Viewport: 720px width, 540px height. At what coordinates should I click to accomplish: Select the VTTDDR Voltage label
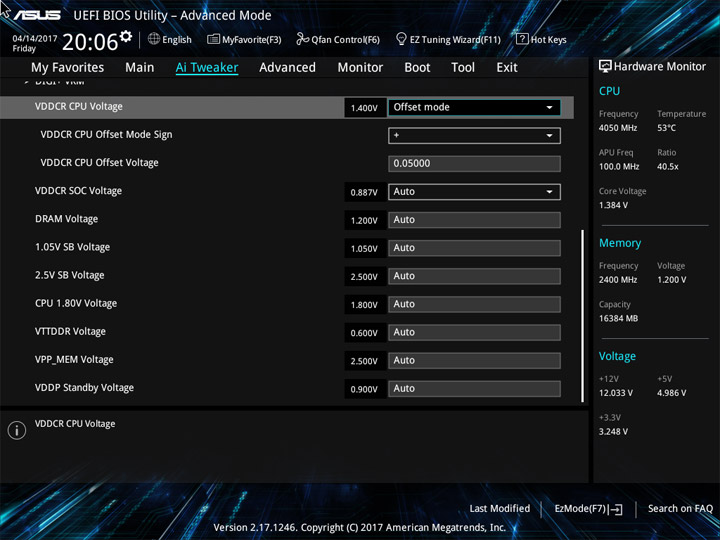pyautogui.click(x=70, y=331)
